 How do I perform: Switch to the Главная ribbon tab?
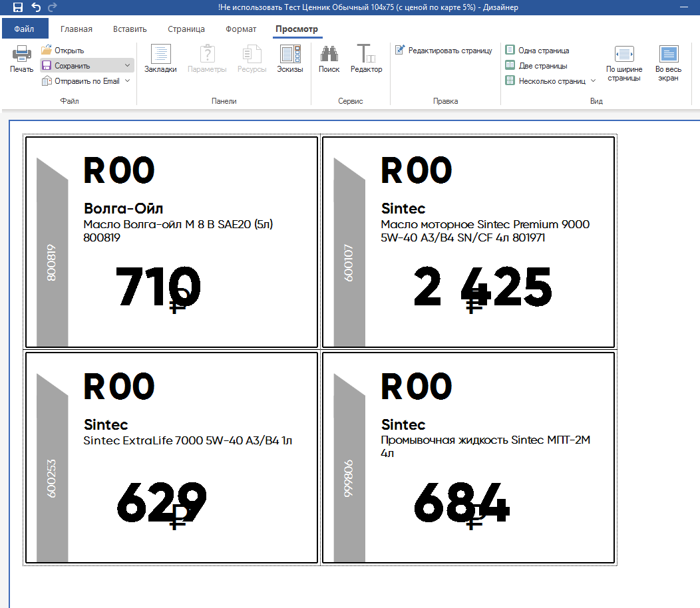pyautogui.click(x=77, y=29)
